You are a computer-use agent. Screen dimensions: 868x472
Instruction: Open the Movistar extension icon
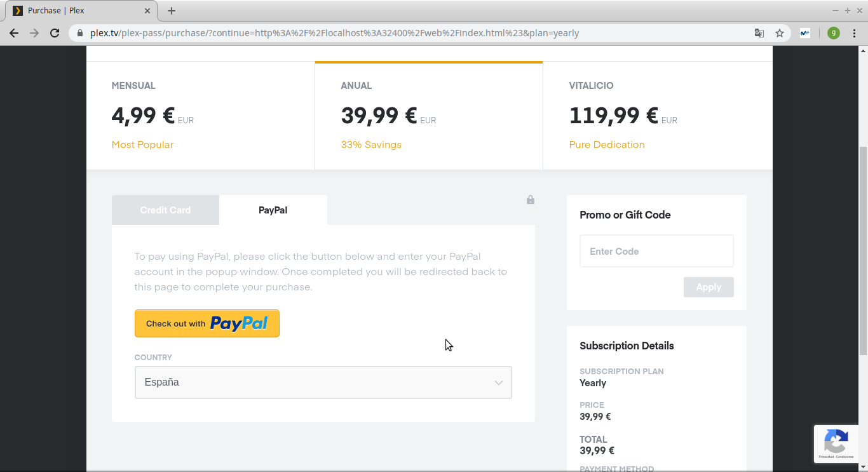(x=804, y=33)
